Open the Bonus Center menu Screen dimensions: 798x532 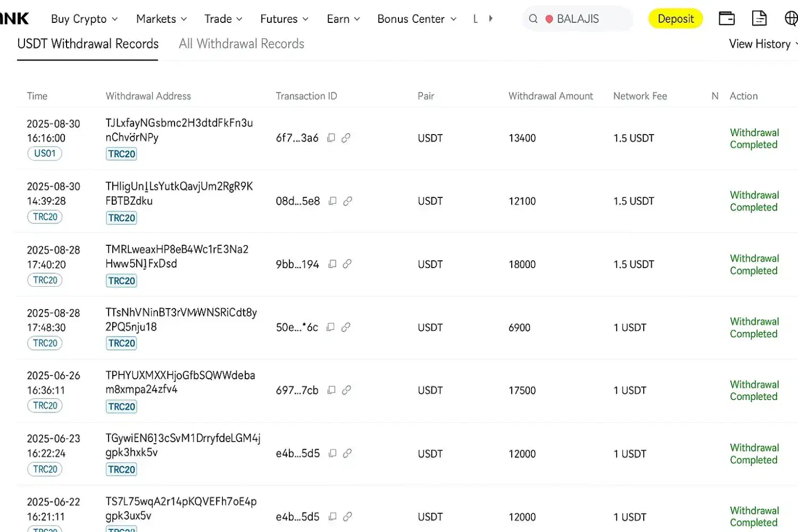point(417,19)
